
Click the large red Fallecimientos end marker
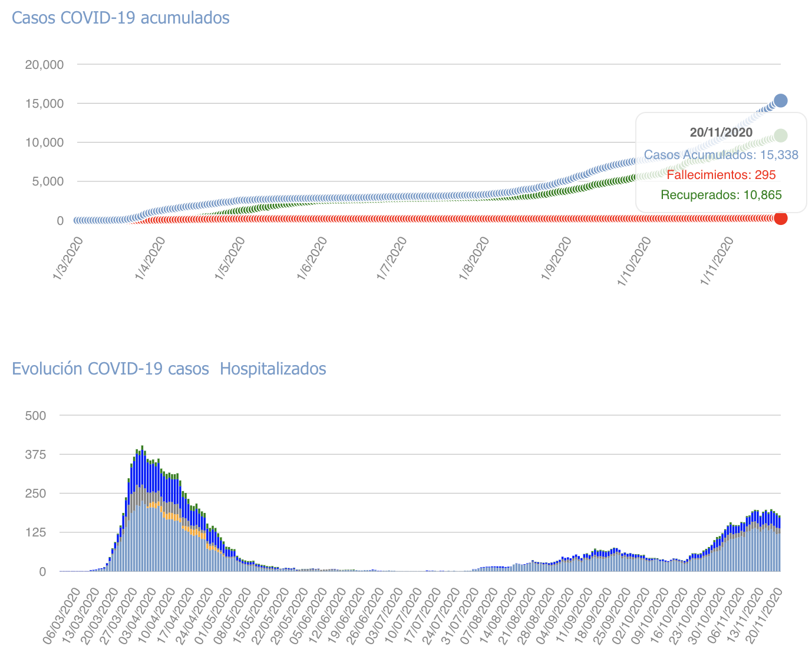780,218
